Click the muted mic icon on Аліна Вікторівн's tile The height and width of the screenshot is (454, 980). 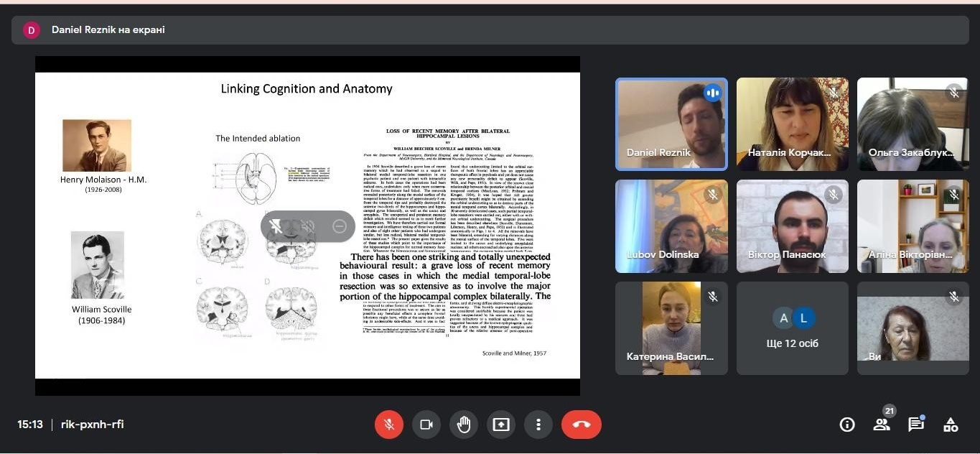tap(953, 195)
